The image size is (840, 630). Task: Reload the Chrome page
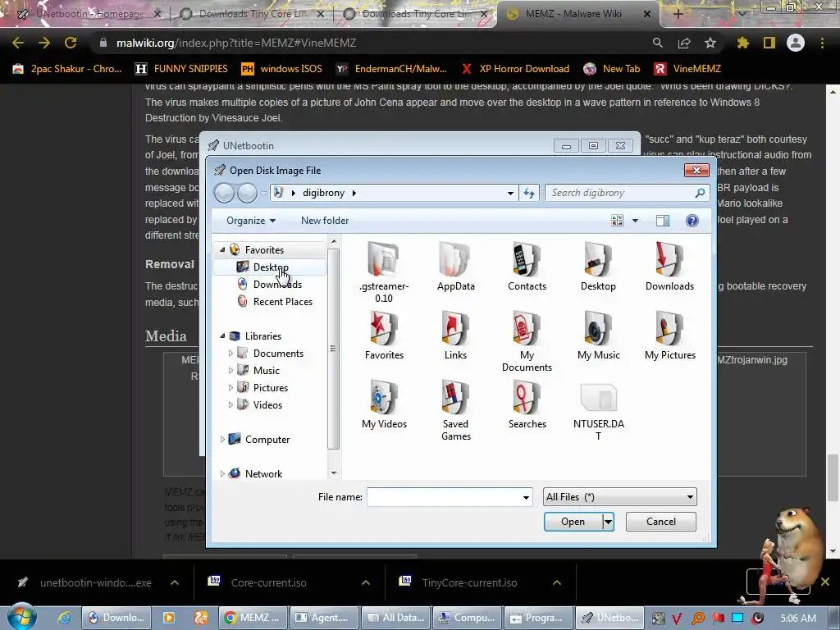(71, 43)
